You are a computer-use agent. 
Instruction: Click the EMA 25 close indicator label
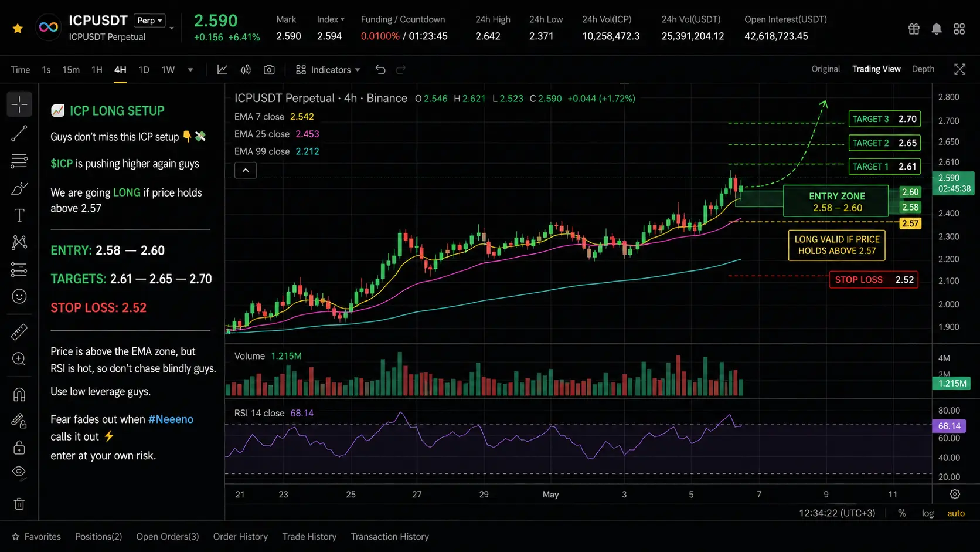pyautogui.click(x=262, y=134)
